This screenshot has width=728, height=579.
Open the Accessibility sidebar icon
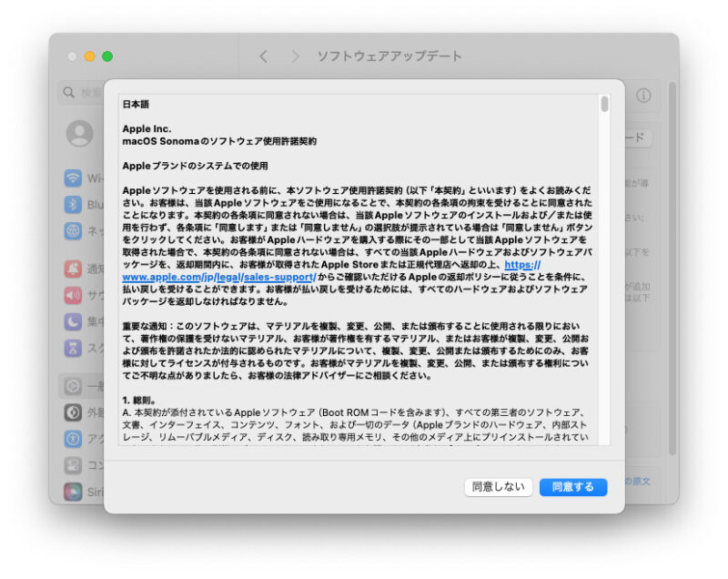pyautogui.click(x=73, y=439)
